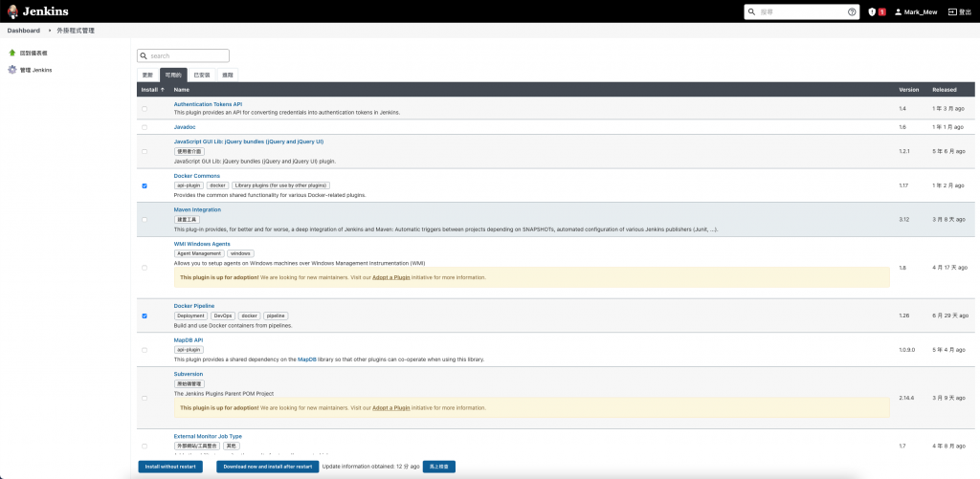The width and height of the screenshot is (980, 479).
Task: Click Adopt a Plugin link under WMI Windows Agents
Action: point(391,277)
